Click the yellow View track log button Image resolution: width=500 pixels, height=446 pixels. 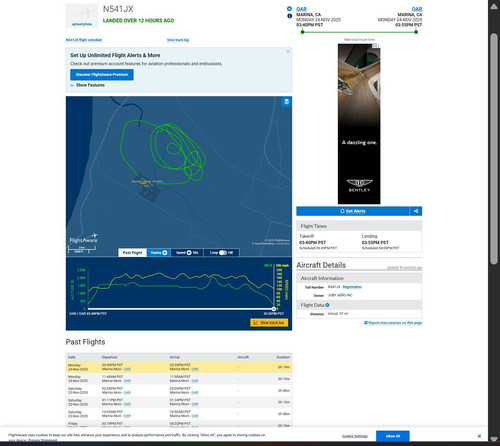pos(269,323)
